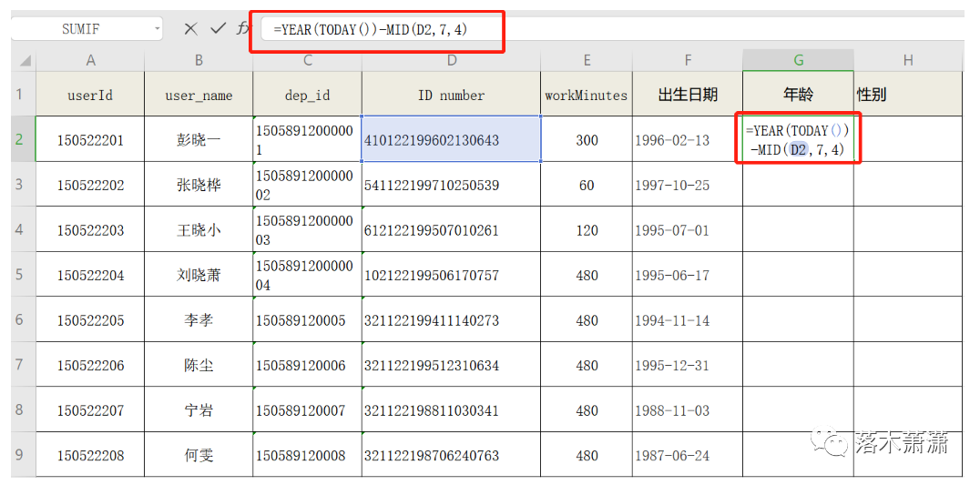Image resolution: width=980 pixels, height=485 pixels.
Task: Select column D header
Action: 451,61
